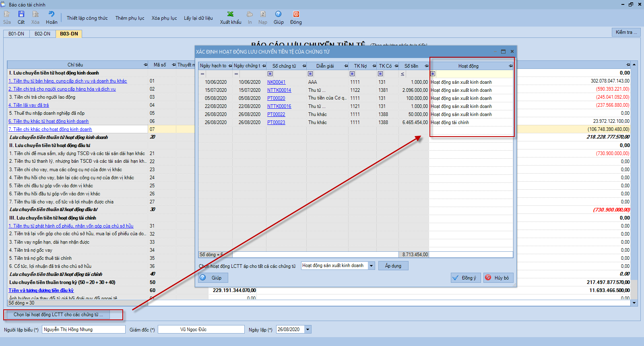The image size is (644, 346).
Task: Click Chọn lại hoạt động LCTT button
Action: coord(58,315)
